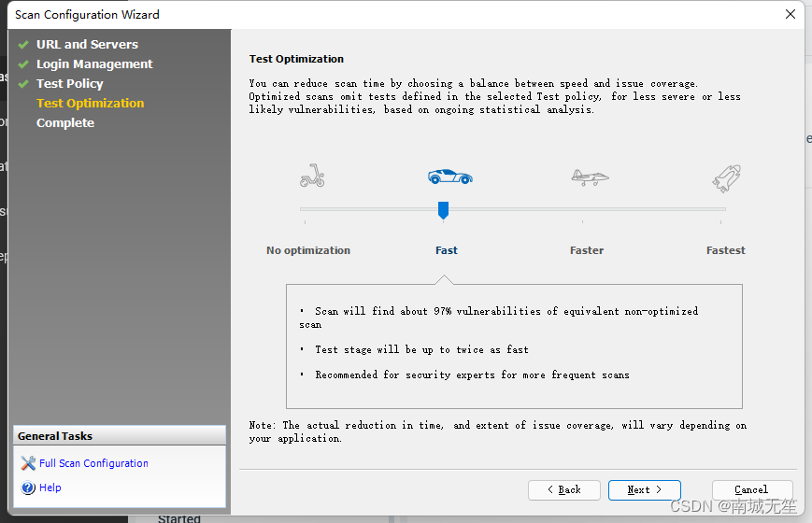Click the Test Optimization heading text

(296, 59)
